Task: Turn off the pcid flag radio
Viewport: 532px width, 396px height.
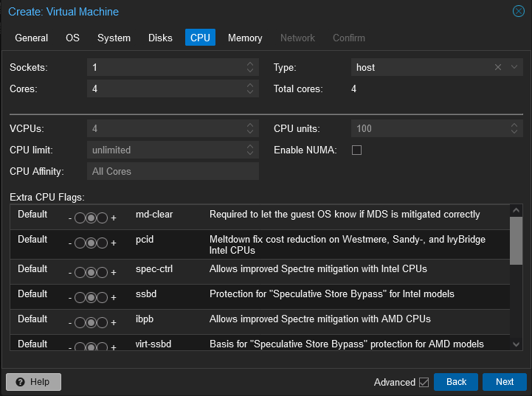Action: (x=80, y=244)
